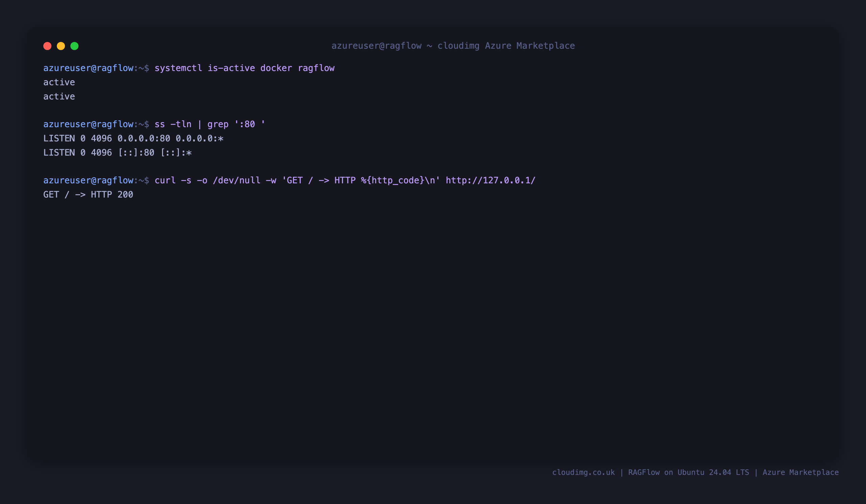Image resolution: width=866 pixels, height=504 pixels.
Task: Click the 'LISTEN 0 4096 0.0.0.0:80' output line
Action: (x=133, y=138)
